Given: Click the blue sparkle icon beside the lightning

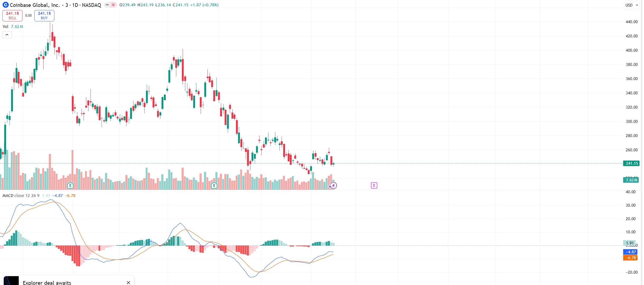Looking at the screenshot, I should 330,187.
